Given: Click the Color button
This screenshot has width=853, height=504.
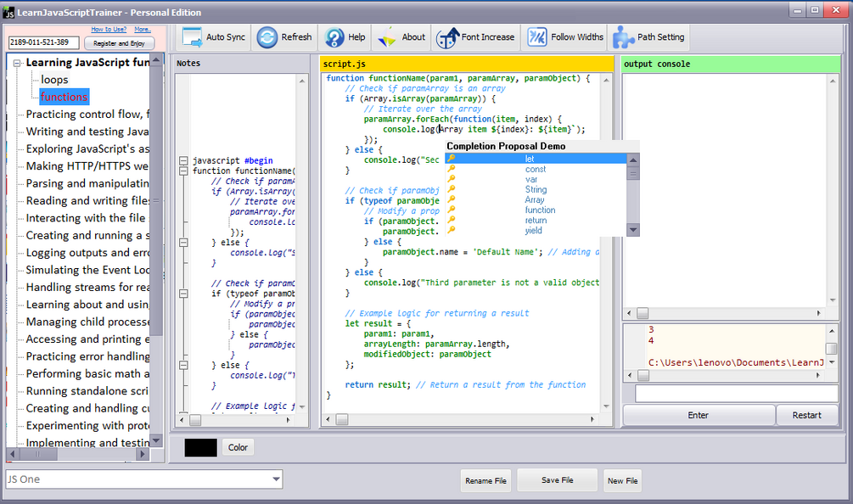Looking at the screenshot, I should (238, 447).
